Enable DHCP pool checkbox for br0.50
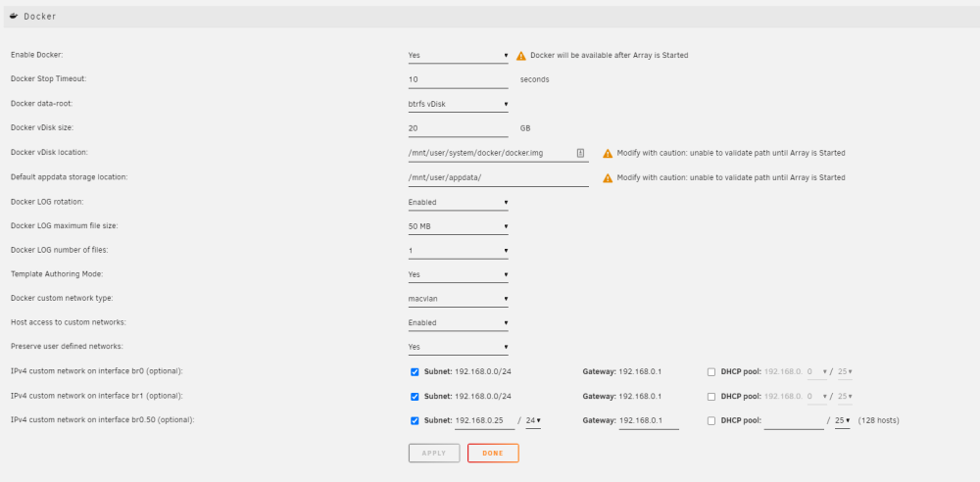The height and width of the screenshot is (482, 980). click(x=711, y=420)
